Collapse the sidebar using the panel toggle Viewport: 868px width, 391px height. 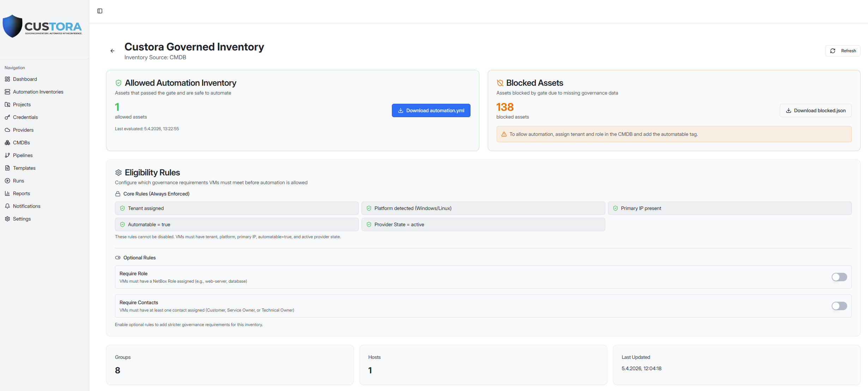pyautogui.click(x=99, y=11)
